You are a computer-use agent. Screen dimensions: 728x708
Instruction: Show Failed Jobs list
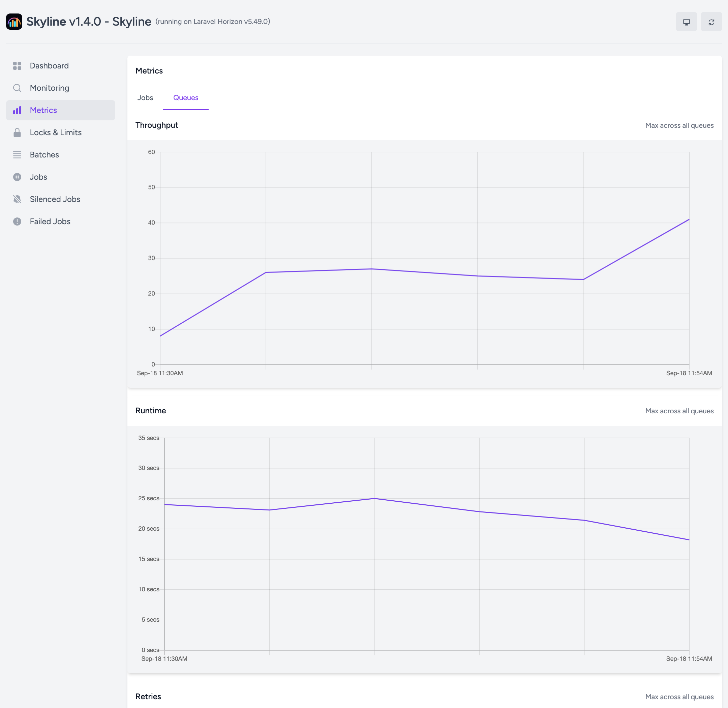61,222
